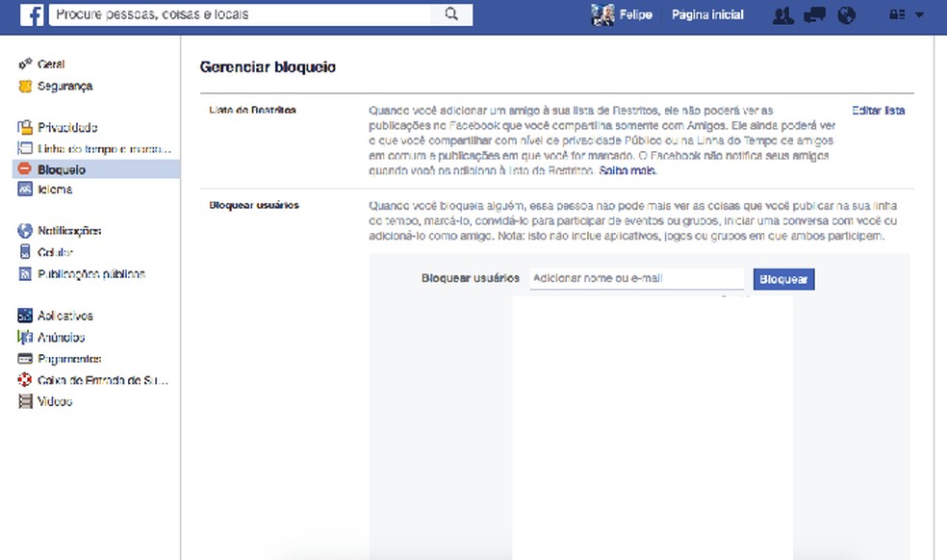Viewport: 947px width, 560px height.
Task: Open the friend requests icon
Action: click(782, 14)
